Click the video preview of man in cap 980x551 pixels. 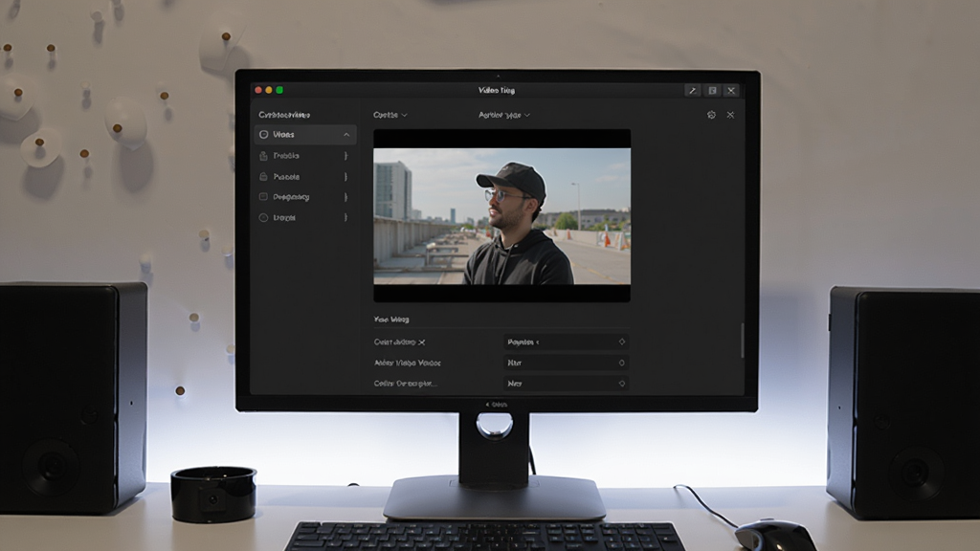pos(501,215)
